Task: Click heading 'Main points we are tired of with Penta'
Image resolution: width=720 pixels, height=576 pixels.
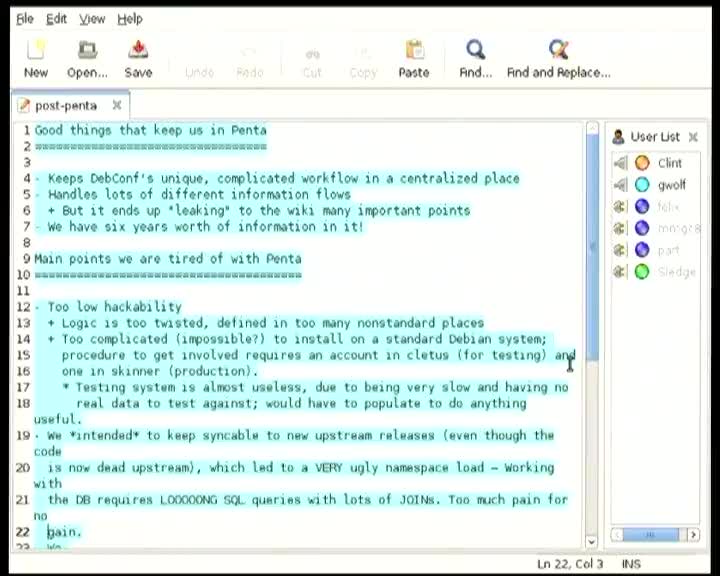Action: pyautogui.click(x=168, y=259)
